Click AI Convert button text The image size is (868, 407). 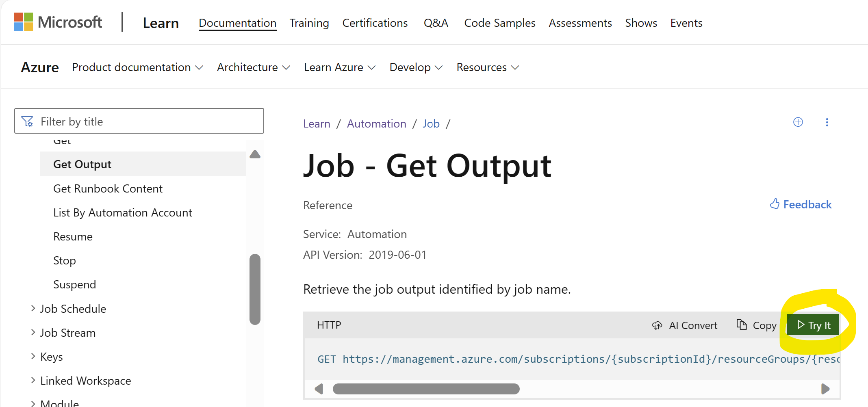pos(693,325)
